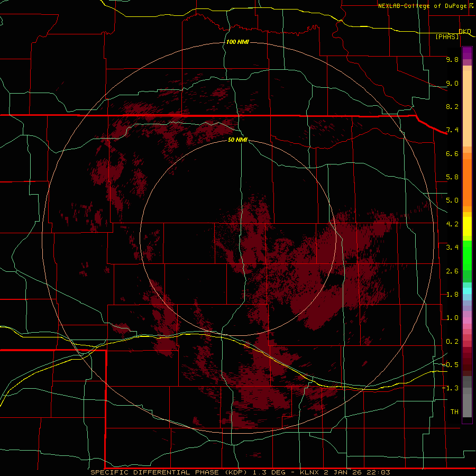Viewport: 476px width, 476px height.
Task: Click the 0.2 value on the color scale
Action: coord(452,342)
